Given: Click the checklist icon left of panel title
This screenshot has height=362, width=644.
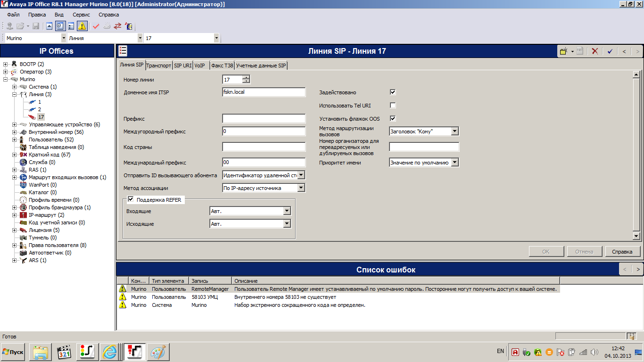Looking at the screenshot, I should [123, 51].
